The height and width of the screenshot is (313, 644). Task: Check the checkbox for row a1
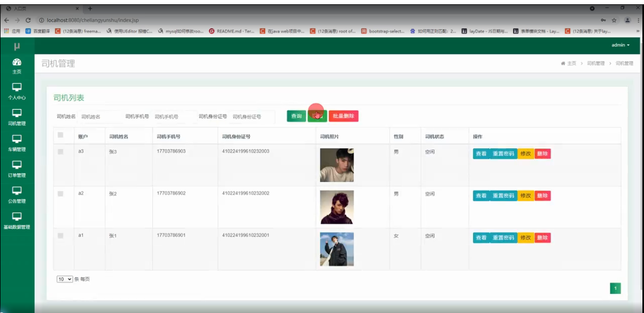(x=60, y=236)
